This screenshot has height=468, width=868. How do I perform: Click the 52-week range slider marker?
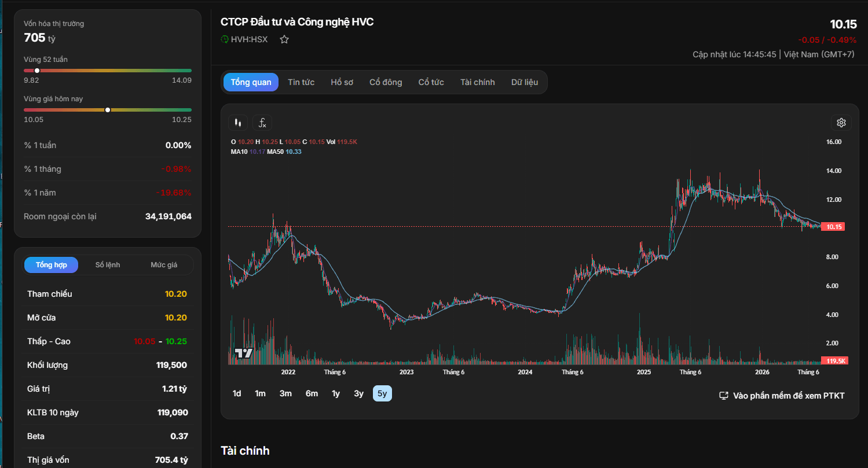[x=37, y=71]
